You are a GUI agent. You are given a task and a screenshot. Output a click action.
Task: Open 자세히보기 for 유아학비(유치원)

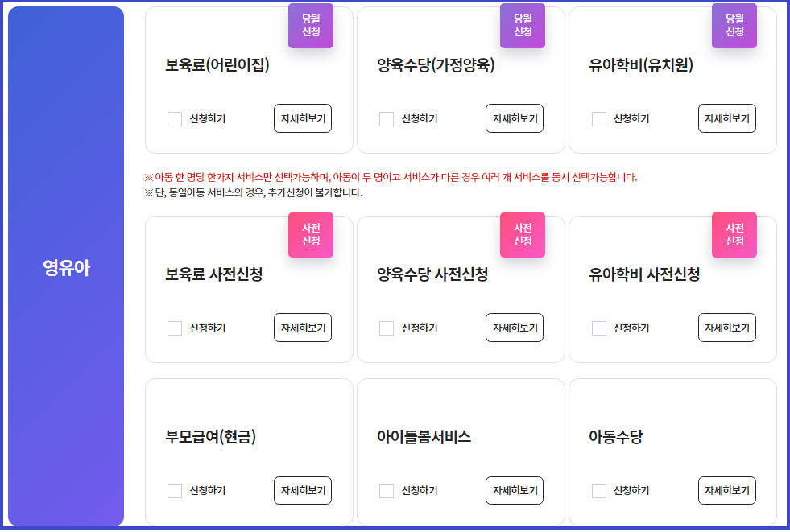(x=726, y=118)
